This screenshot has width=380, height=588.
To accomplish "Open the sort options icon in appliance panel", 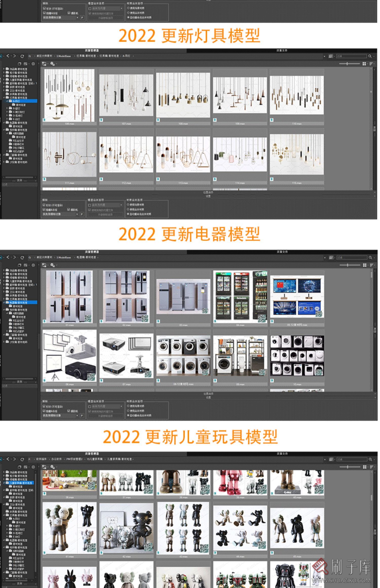I will [x=371, y=265].
